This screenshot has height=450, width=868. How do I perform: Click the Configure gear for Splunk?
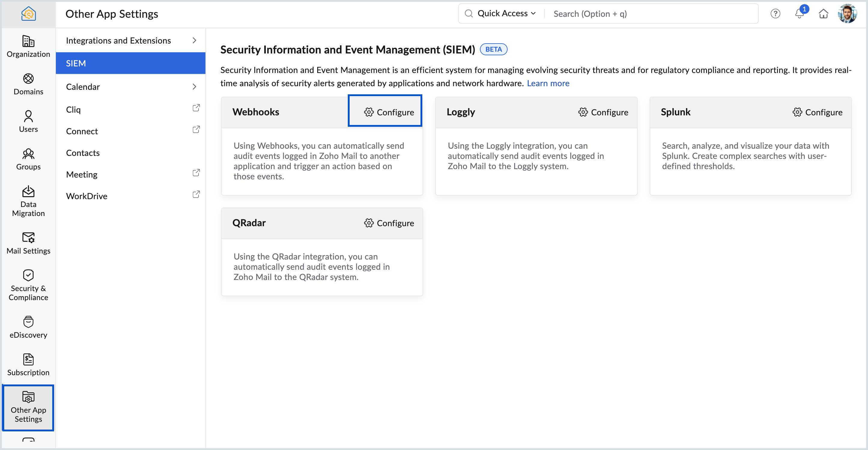point(818,112)
